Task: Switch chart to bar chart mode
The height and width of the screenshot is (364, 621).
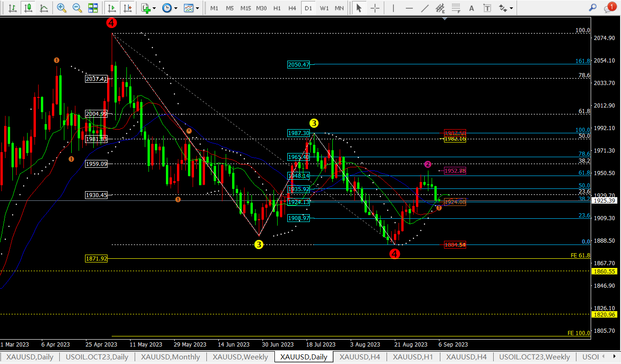Action: 13,8
